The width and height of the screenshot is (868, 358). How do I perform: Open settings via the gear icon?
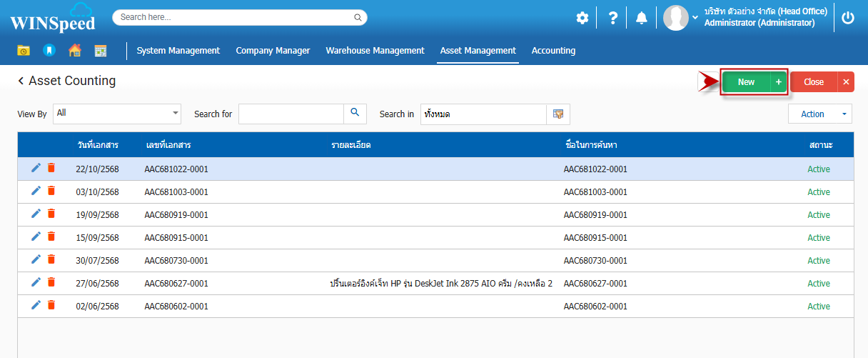[x=582, y=18]
